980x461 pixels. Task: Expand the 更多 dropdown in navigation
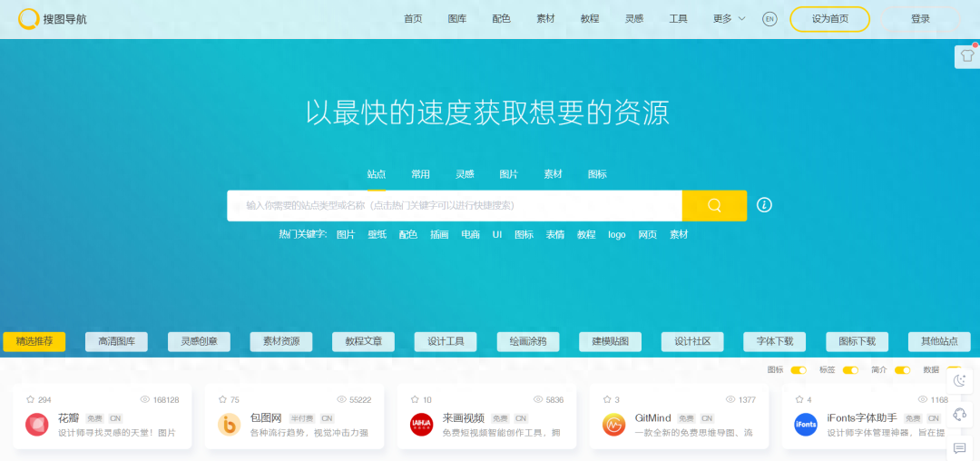[729, 19]
